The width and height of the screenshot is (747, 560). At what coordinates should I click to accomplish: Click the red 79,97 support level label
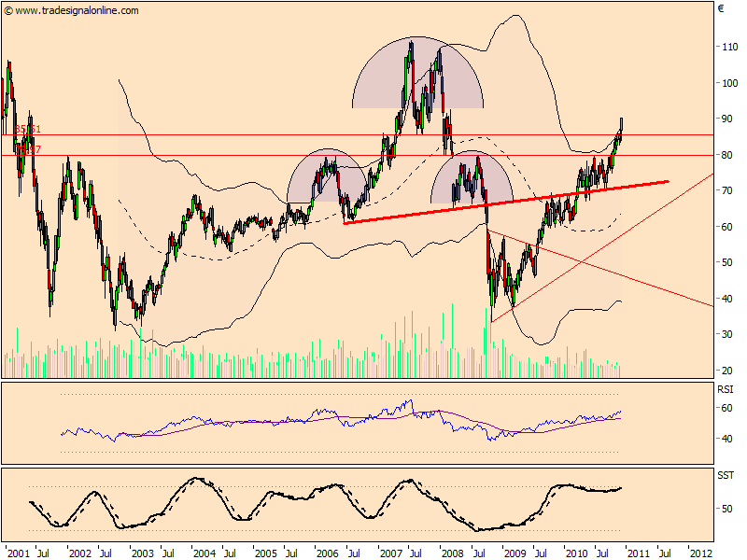click(x=28, y=149)
